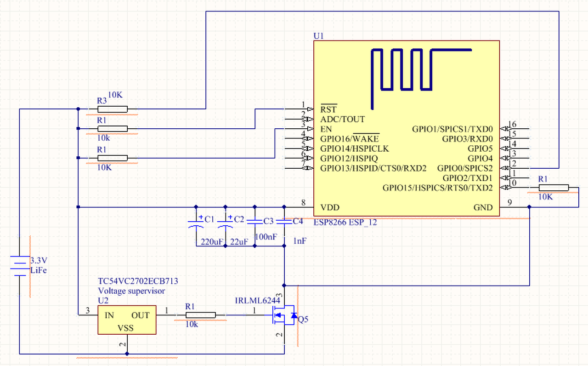The image size is (588, 366).
Task: Click capacitor C3 100nF symbol
Action: tap(255, 222)
